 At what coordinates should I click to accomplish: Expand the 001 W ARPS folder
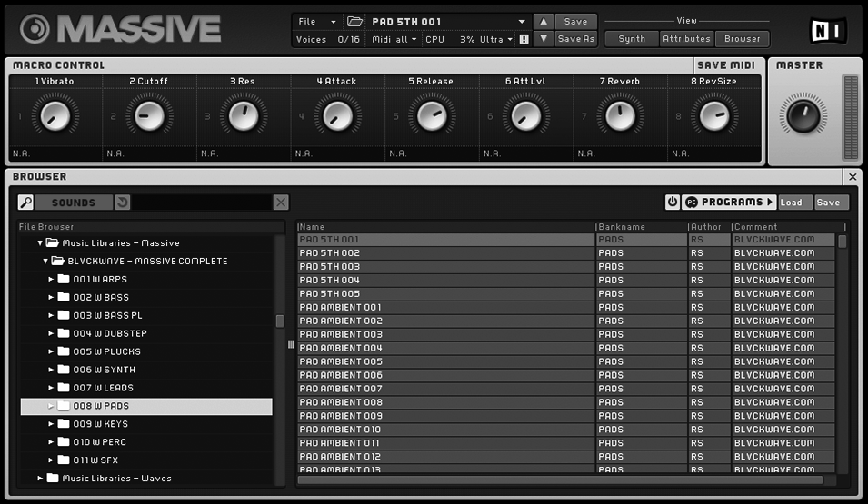pyautogui.click(x=52, y=279)
